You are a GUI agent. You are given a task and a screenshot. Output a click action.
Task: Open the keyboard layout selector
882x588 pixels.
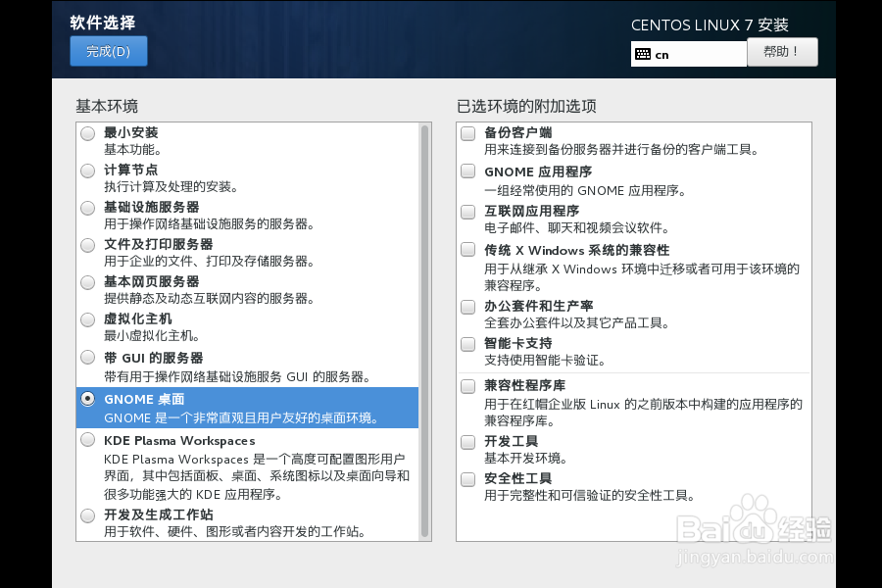[x=686, y=54]
